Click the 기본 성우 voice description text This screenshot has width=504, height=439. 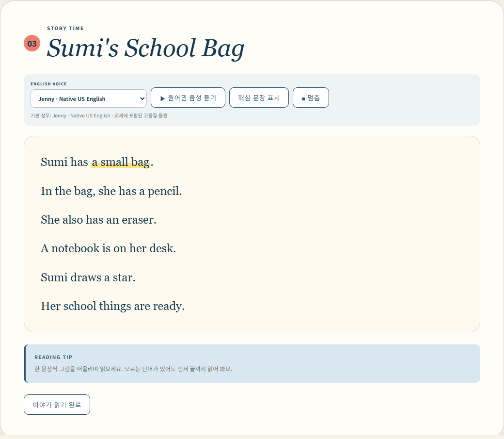click(99, 115)
